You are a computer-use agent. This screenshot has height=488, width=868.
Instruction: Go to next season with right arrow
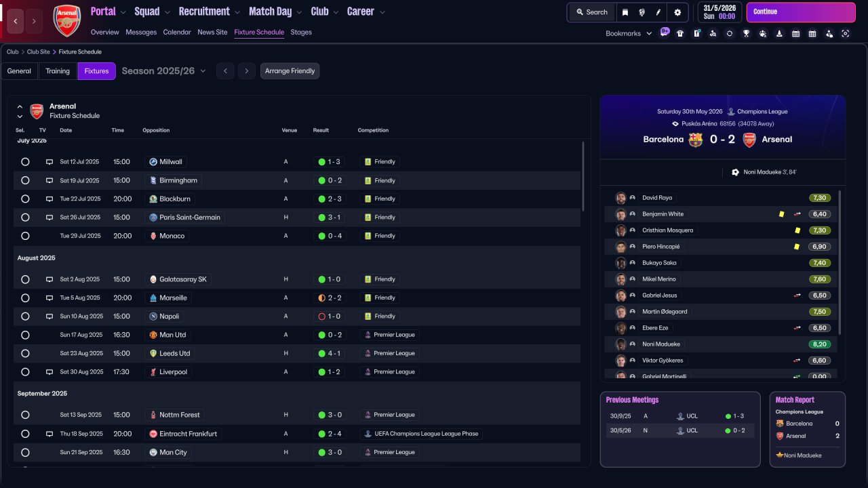point(247,71)
